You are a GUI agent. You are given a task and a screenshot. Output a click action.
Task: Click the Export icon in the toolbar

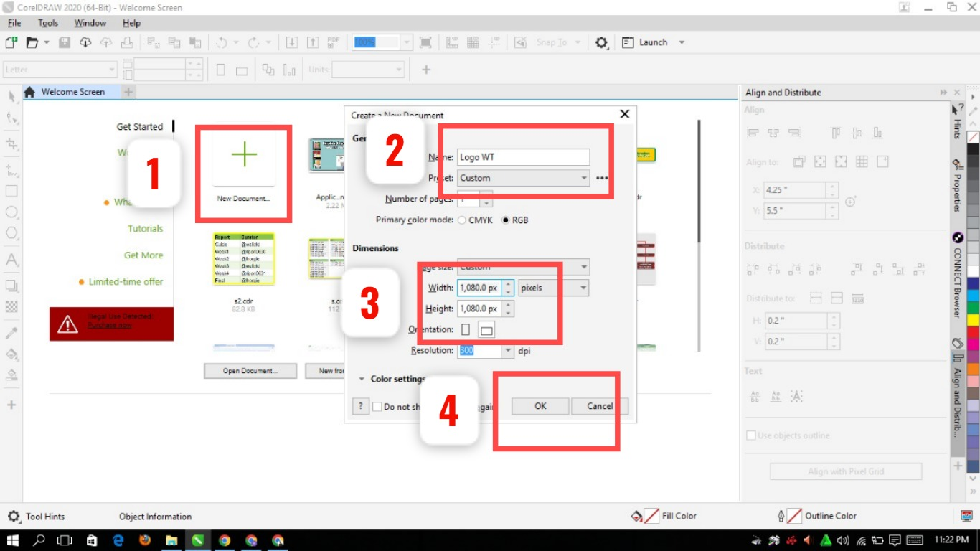tap(313, 42)
